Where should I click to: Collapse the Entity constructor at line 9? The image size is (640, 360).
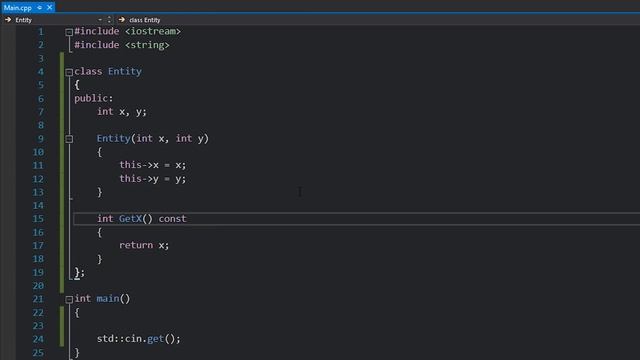(x=69, y=139)
